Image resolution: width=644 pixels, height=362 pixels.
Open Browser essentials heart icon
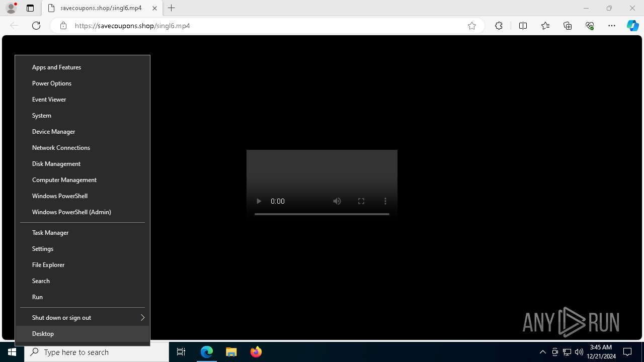[590, 26]
